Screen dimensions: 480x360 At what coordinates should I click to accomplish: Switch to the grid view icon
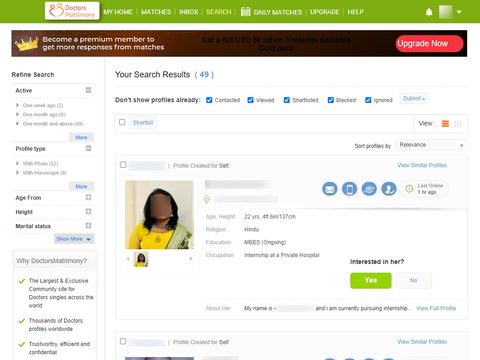tap(458, 124)
